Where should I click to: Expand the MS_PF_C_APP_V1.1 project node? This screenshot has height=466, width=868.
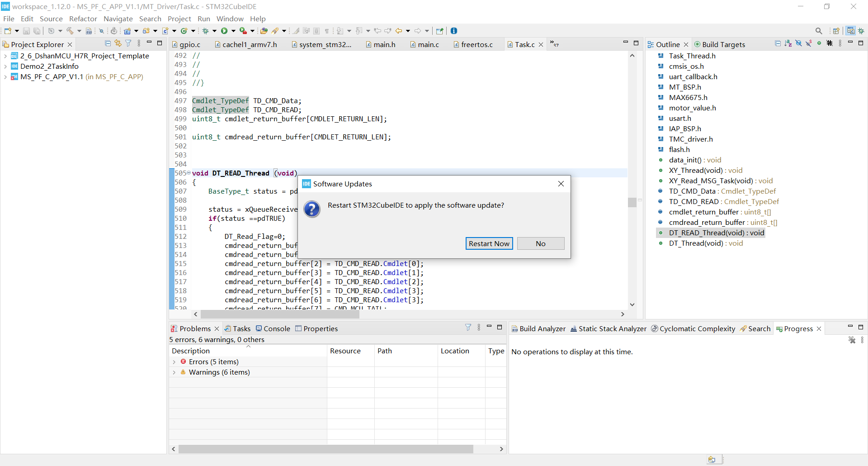click(5, 77)
